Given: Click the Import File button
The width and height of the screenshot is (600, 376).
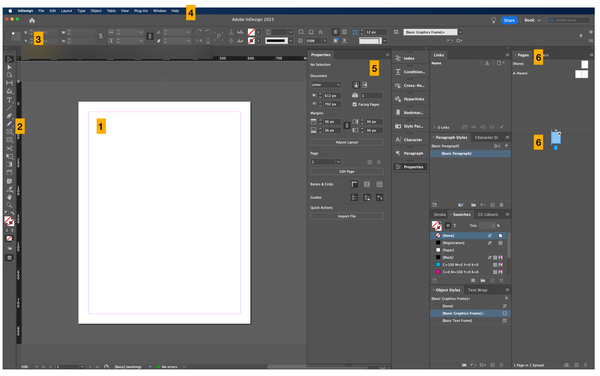Looking at the screenshot, I should pos(347,216).
